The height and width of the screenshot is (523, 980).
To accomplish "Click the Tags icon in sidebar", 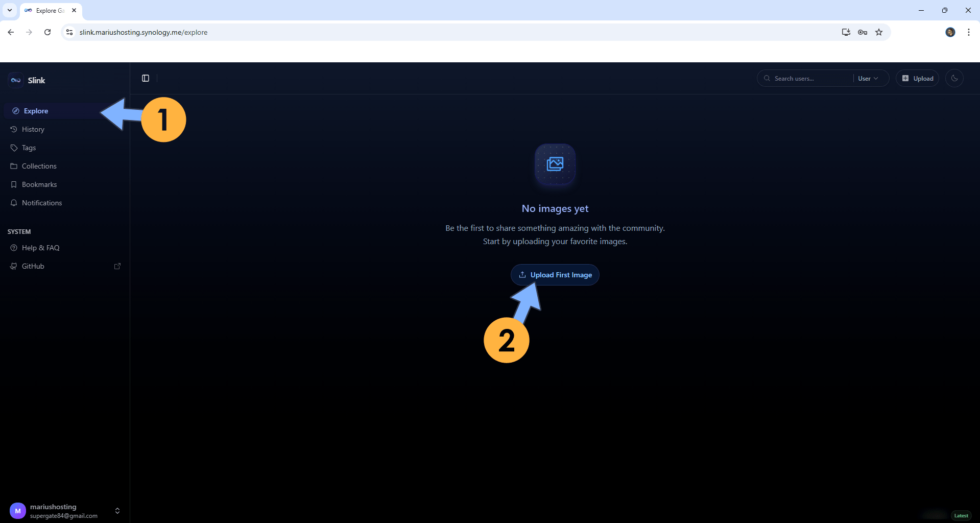I will tap(14, 147).
